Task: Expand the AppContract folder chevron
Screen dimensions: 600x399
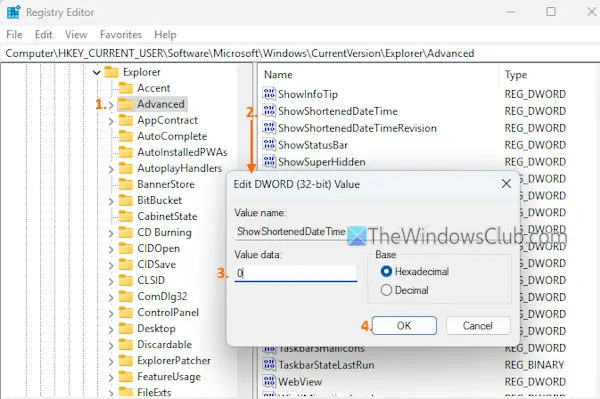Action: [111, 121]
